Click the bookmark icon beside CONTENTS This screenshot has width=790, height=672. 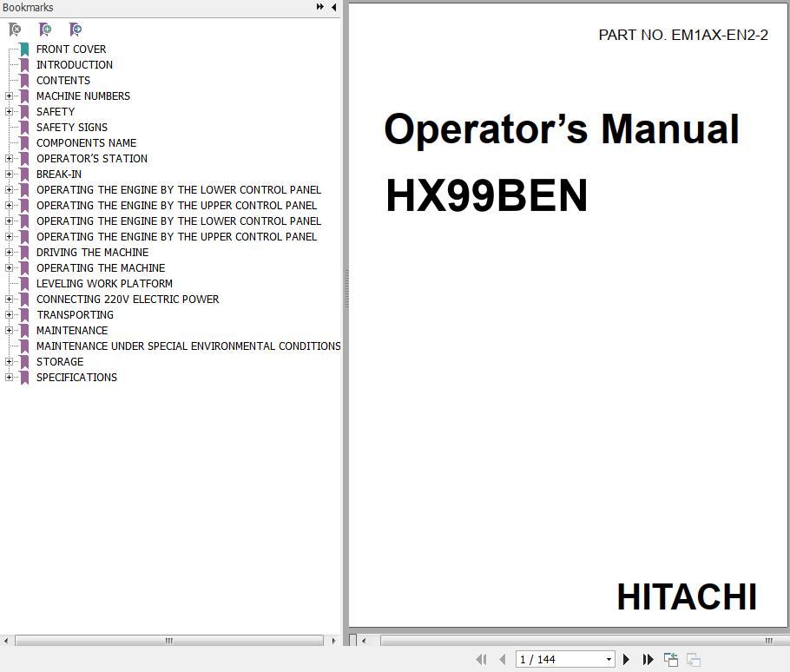point(24,81)
